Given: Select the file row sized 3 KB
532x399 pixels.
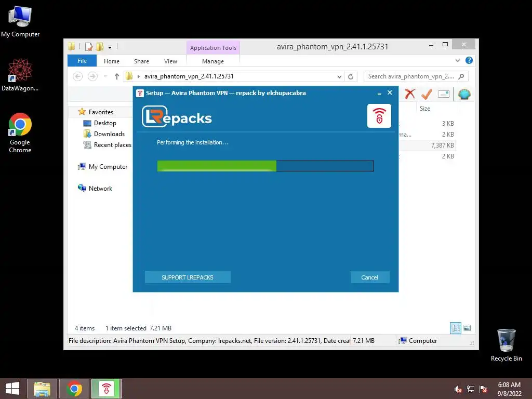Looking at the screenshot, I should click(428, 124).
